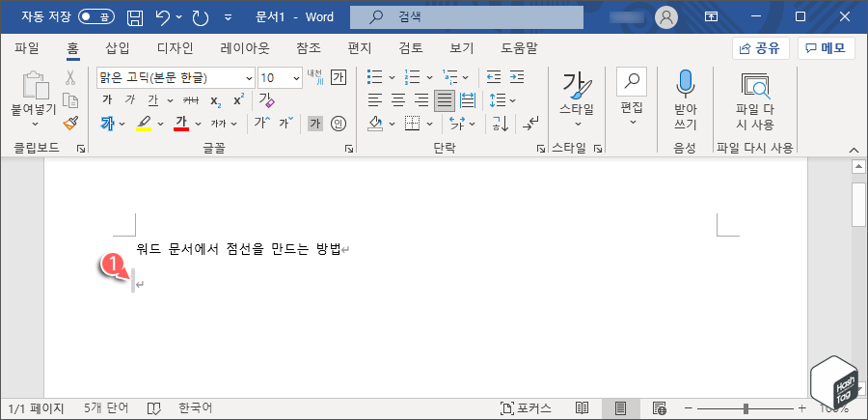The height and width of the screenshot is (420, 868).
Task: Apply red font color
Action: pos(181,124)
